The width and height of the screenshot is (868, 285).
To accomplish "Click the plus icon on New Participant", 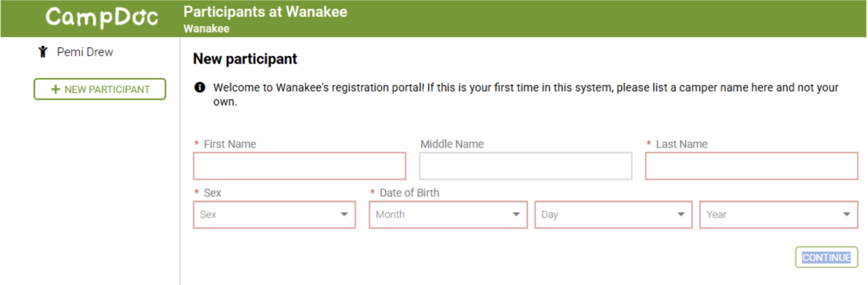I will (56, 89).
